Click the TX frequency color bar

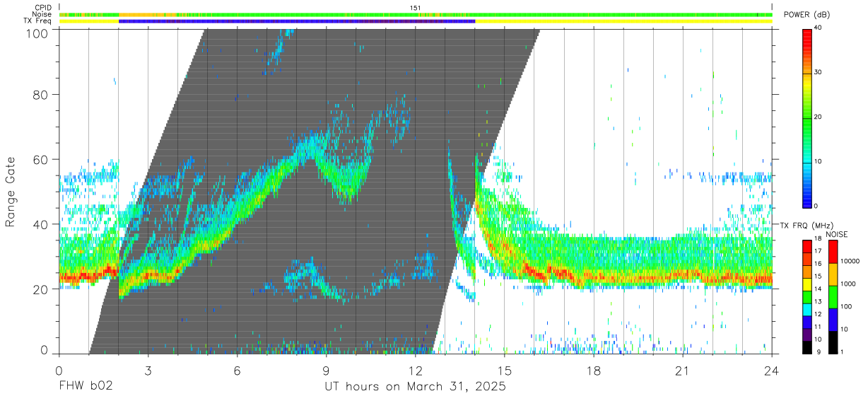click(x=808, y=296)
